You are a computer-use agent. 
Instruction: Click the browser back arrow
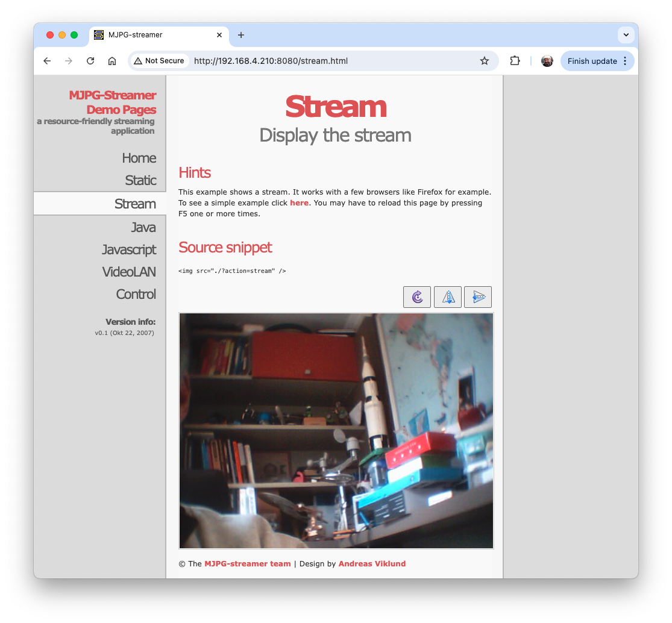pos(47,61)
